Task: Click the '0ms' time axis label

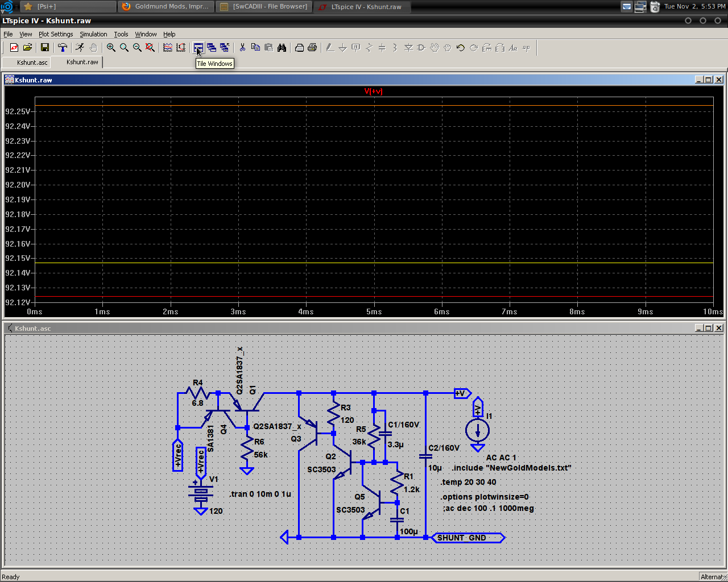Action: point(35,311)
